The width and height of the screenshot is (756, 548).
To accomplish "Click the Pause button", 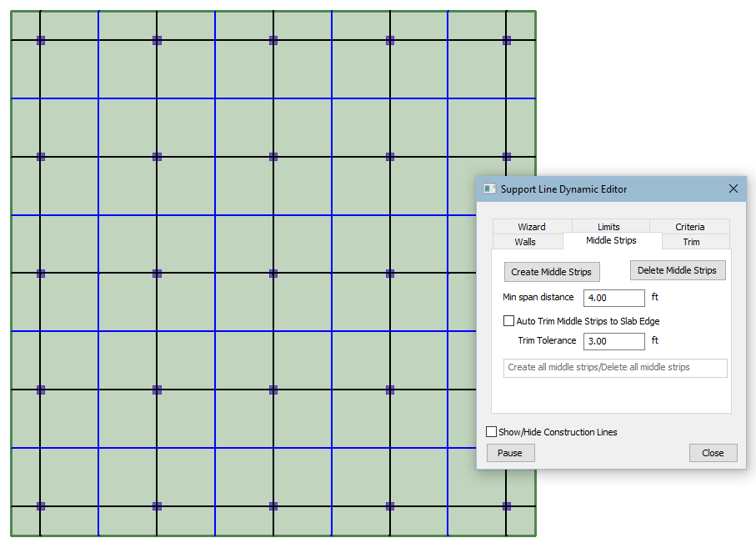I will point(510,453).
